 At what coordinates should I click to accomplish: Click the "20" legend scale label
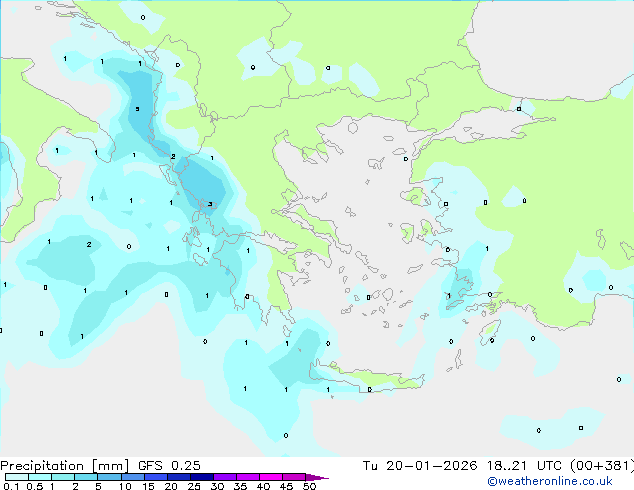[x=171, y=486]
